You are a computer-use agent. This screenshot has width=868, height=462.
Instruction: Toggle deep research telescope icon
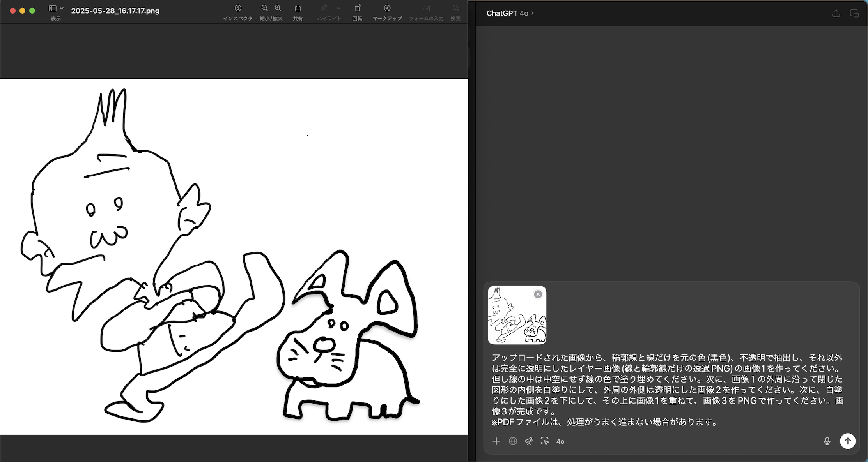529,441
